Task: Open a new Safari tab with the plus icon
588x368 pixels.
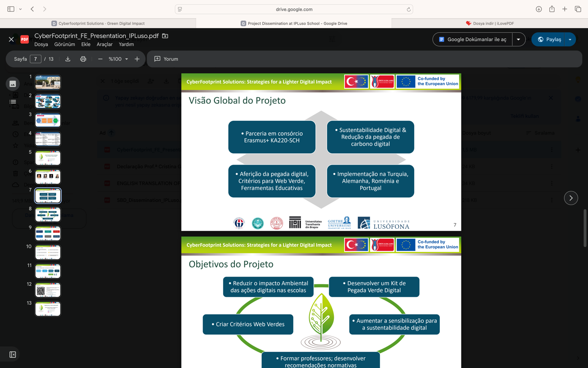Action: (x=565, y=9)
